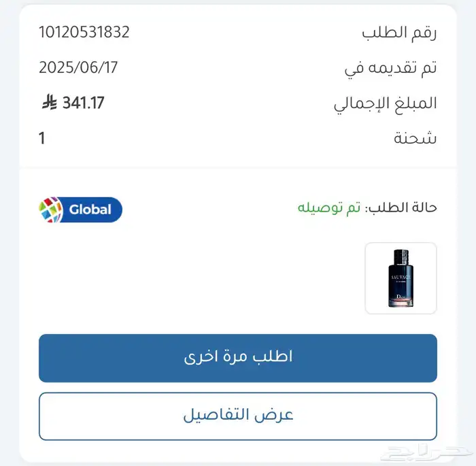Screen dimensions: 476x466
Task: Click the SAUVAGE label on the bottle
Action: (x=401, y=278)
